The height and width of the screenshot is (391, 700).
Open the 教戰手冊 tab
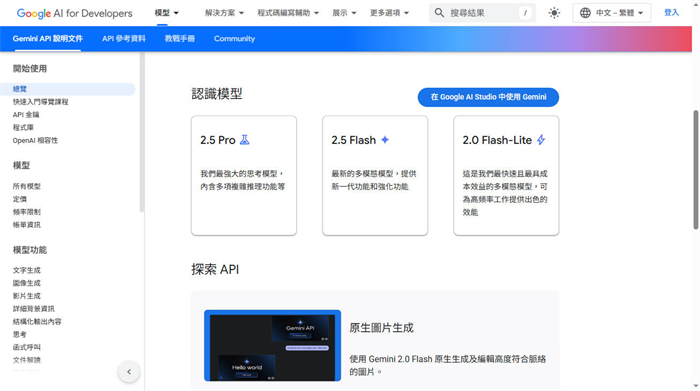click(x=180, y=39)
